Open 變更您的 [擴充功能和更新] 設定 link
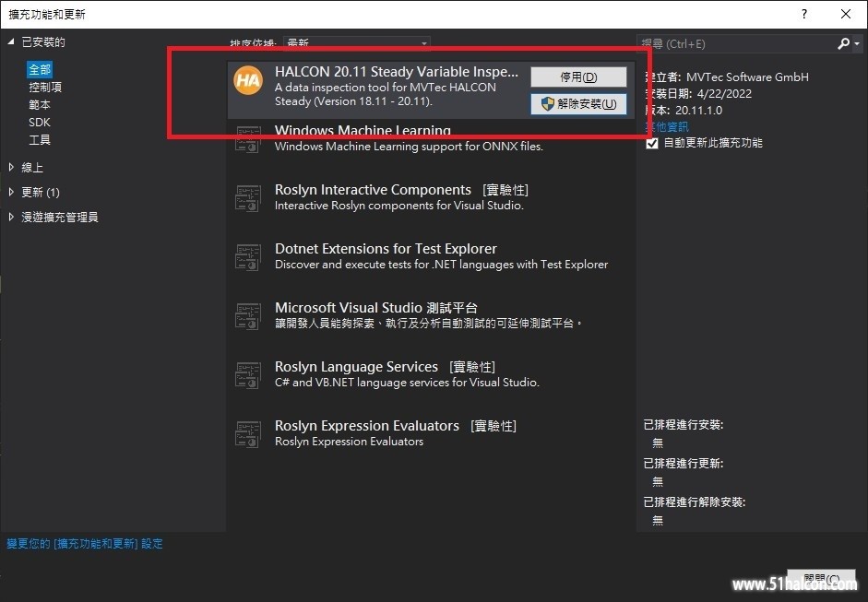 coord(85,544)
